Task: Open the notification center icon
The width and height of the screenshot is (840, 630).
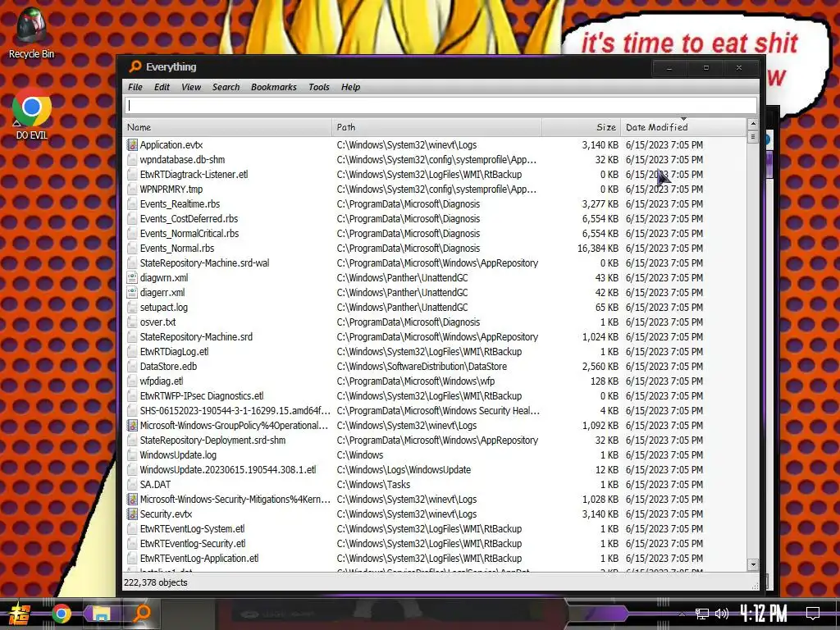Action: click(813, 613)
